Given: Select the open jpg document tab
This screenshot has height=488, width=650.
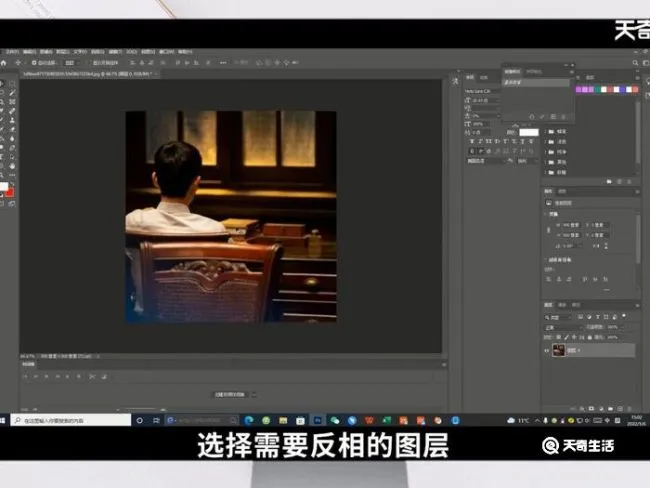Looking at the screenshot, I should [x=88, y=74].
